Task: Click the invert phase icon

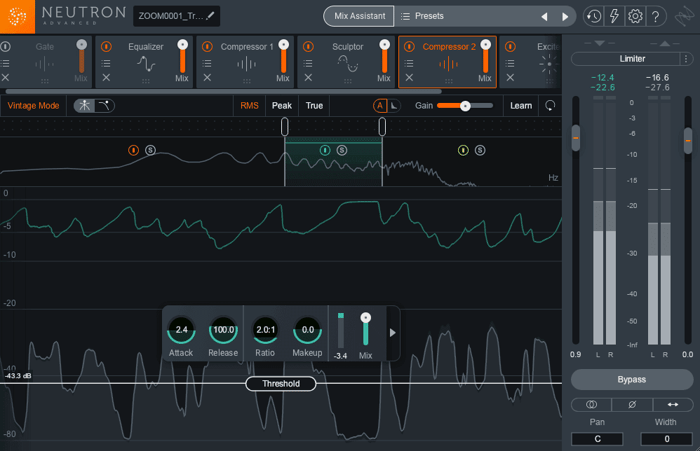Action: (632, 405)
